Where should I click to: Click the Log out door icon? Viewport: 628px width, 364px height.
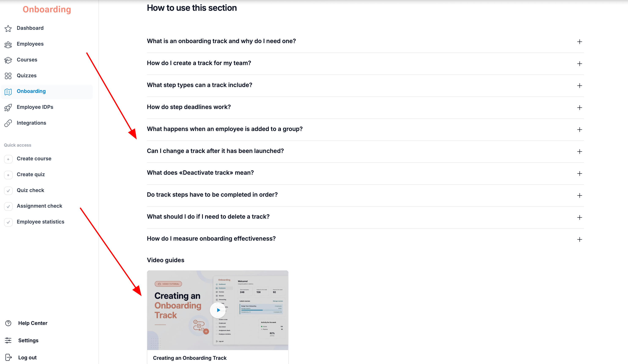coord(8,357)
